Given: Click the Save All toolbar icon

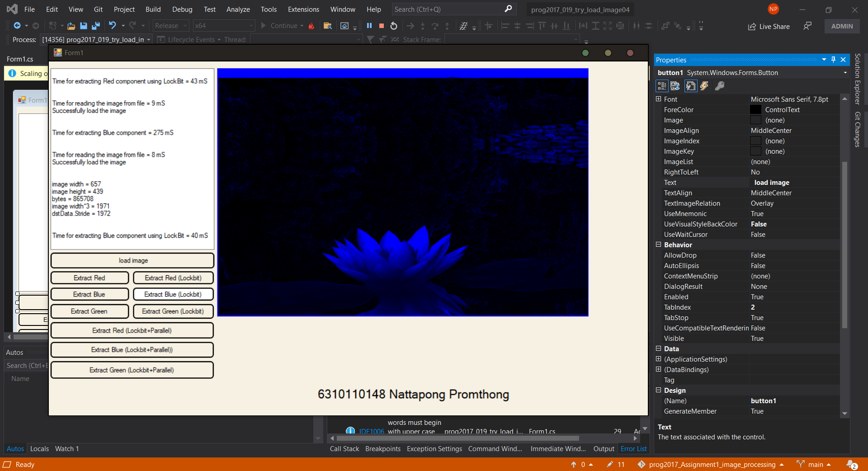Looking at the screenshot, I should coord(95,26).
